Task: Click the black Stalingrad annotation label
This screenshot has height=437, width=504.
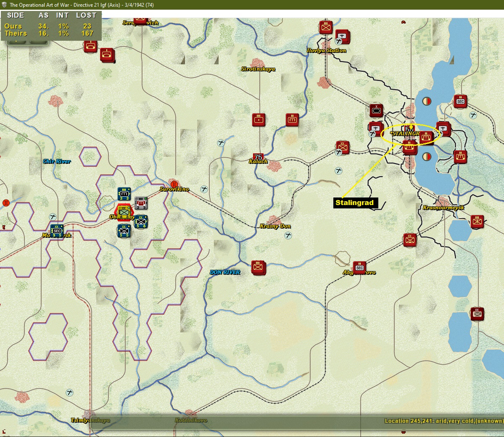Action: click(356, 203)
